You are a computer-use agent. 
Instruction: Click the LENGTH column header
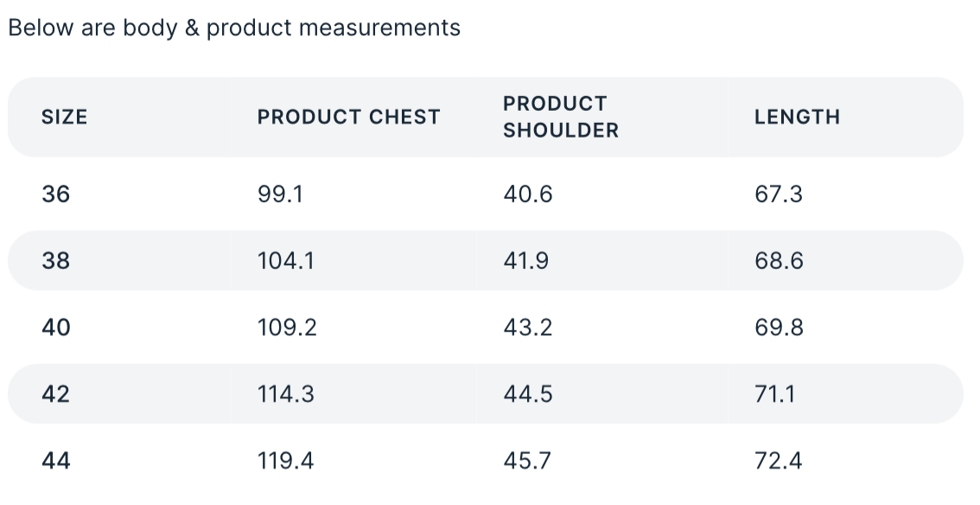[797, 117]
